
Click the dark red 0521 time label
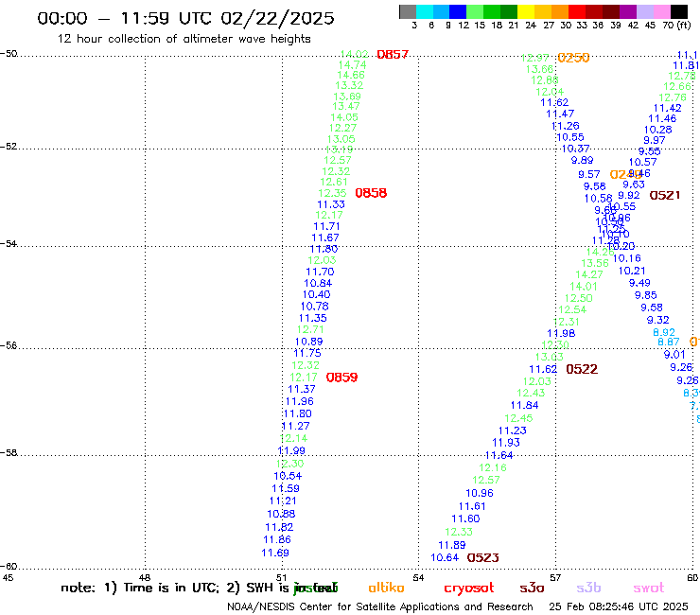tap(665, 195)
